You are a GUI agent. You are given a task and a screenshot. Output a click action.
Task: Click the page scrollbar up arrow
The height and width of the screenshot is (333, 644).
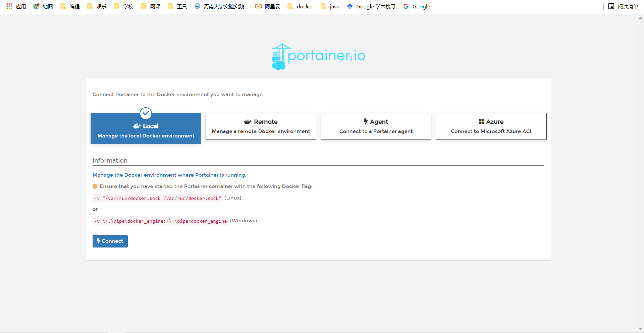(x=640, y=18)
